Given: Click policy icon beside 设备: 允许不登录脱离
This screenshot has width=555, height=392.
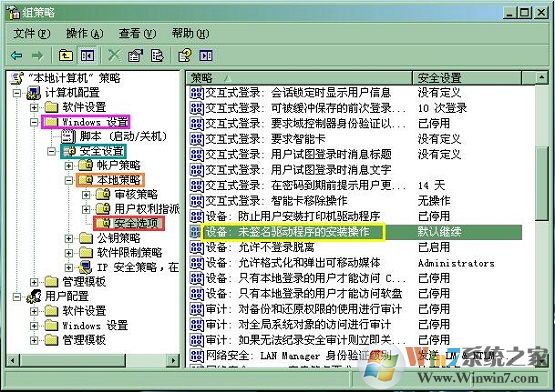Looking at the screenshot, I should click(x=196, y=247).
